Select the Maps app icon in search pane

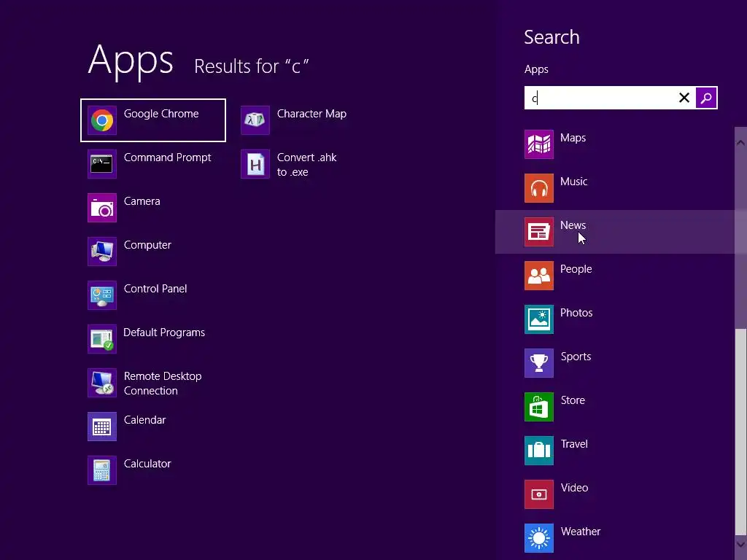click(x=539, y=144)
